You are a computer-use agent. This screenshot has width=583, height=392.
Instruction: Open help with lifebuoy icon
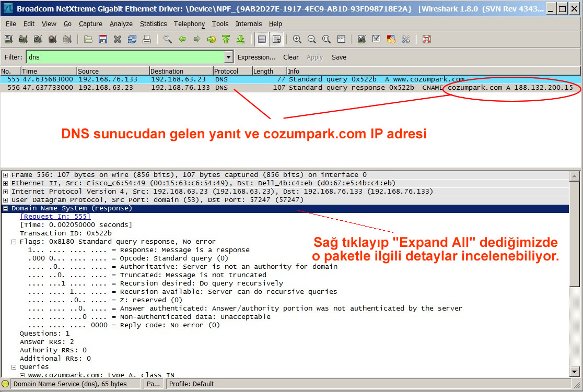point(427,39)
